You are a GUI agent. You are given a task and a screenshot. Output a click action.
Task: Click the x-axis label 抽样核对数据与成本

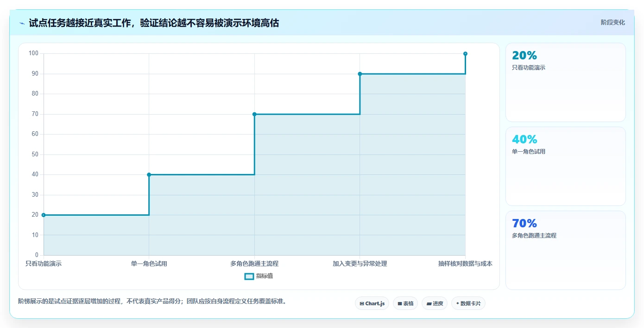click(x=465, y=264)
